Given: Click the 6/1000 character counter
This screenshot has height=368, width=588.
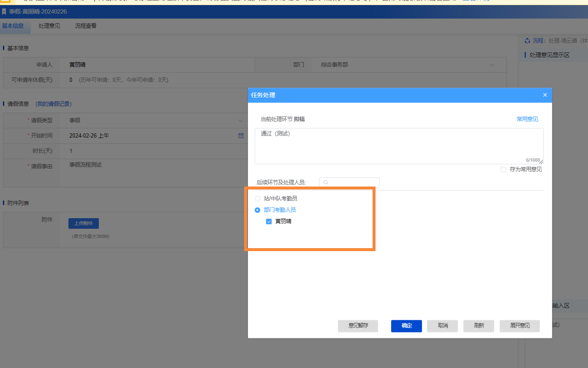Looking at the screenshot, I should (533, 160).
